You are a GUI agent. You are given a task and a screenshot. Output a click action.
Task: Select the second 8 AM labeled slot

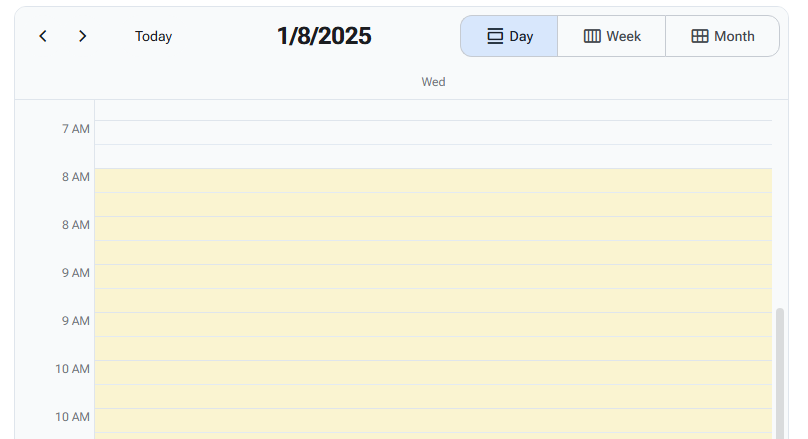[433, 229]
